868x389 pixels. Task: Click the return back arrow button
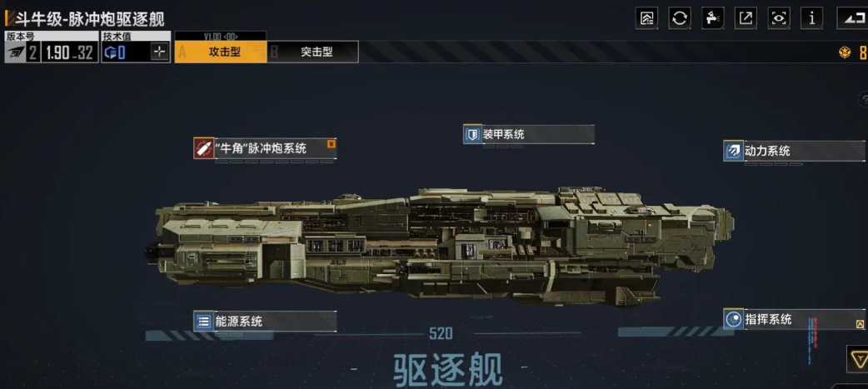(853, 18)
